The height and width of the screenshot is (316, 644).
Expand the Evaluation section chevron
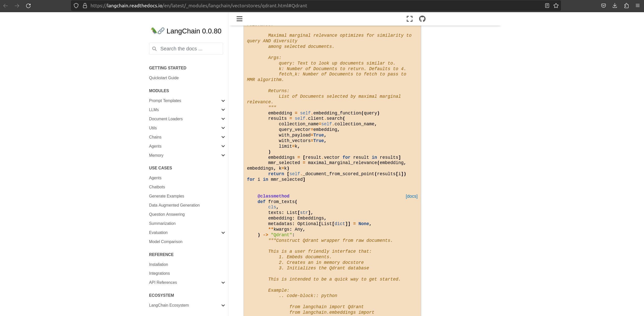[x=223, y=233]
